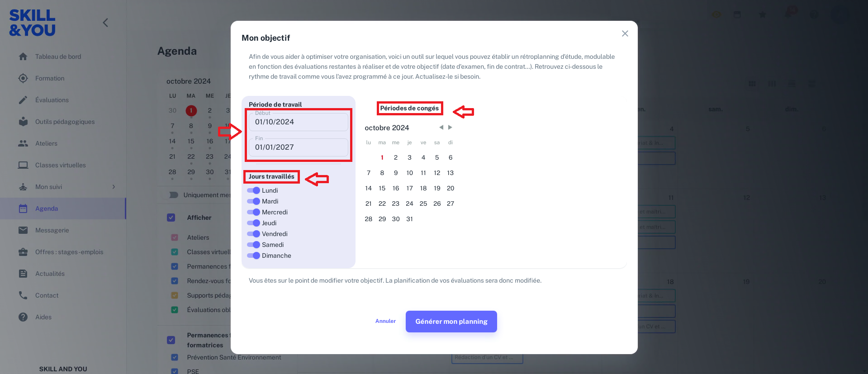Viewport: 868px width, 374px height.
Task: Open the Contact phone icon
Action: [x=23, y=295]
